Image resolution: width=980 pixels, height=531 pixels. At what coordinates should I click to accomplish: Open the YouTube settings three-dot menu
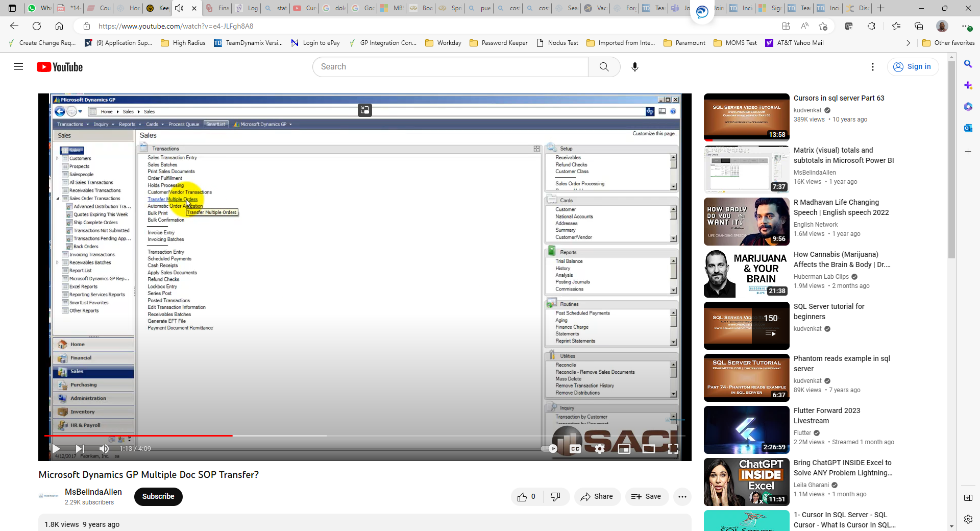coord(873,67)
